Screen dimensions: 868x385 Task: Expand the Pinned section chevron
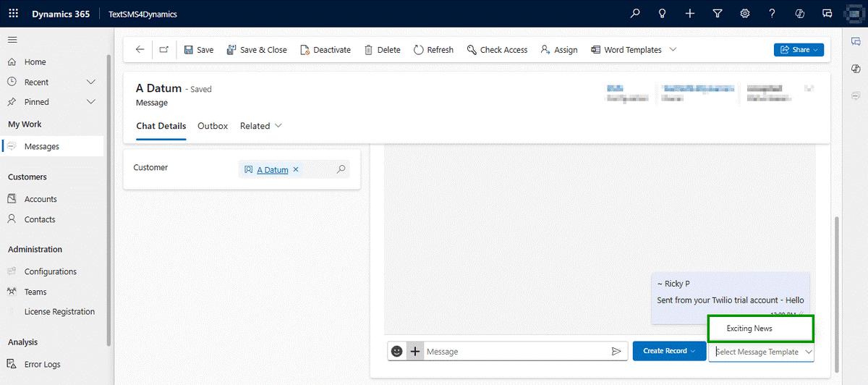pyautogui.click(x=91, y=102)
